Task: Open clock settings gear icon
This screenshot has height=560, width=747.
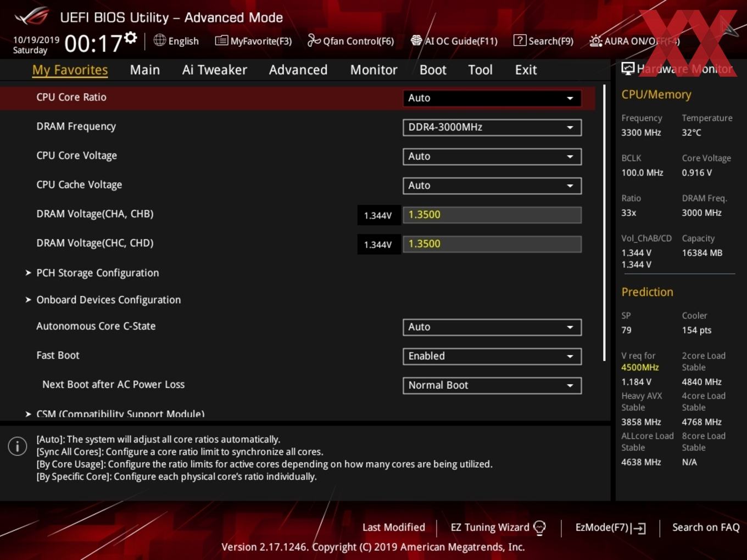Action: [x=131, y=37]
